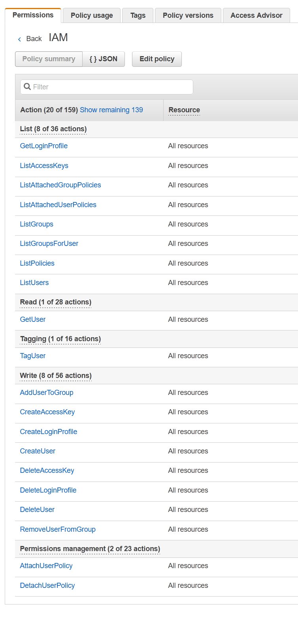Open the GetLoginProfile action details
This screenshot has height=644, width=298.
(43, 145)
